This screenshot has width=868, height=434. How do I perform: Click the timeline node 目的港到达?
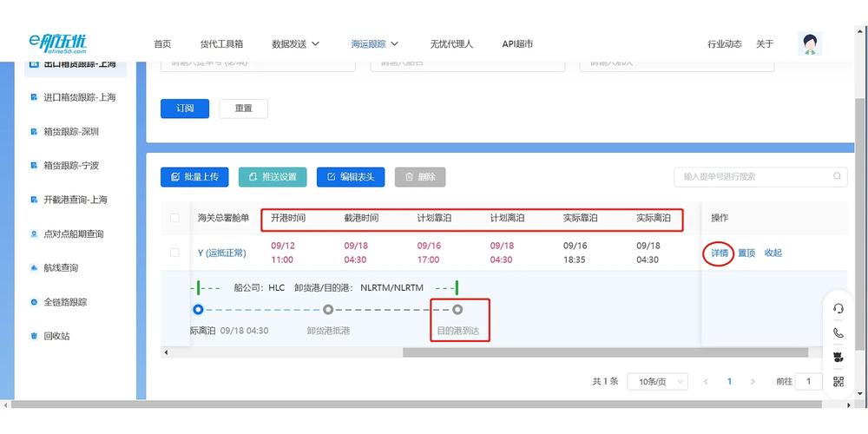pos(457,310)
